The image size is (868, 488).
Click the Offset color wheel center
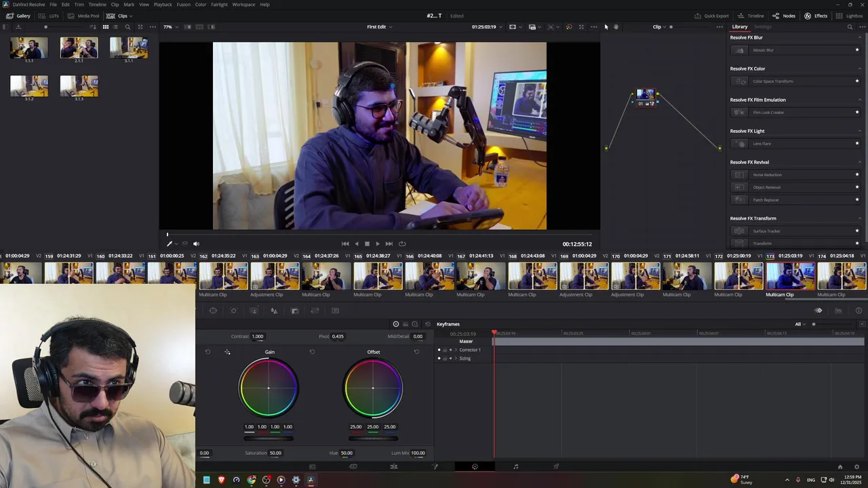pyautogui.click(x=373, y=388)
